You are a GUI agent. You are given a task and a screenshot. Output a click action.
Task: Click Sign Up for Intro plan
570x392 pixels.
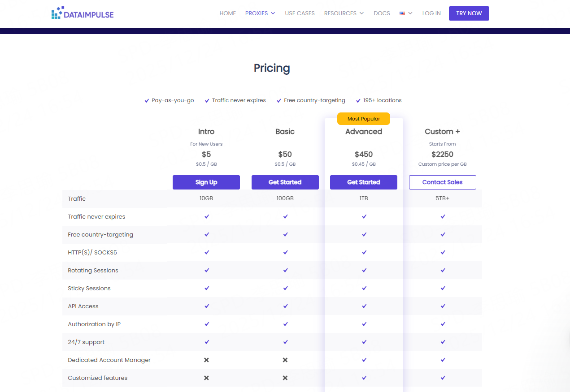206,182
